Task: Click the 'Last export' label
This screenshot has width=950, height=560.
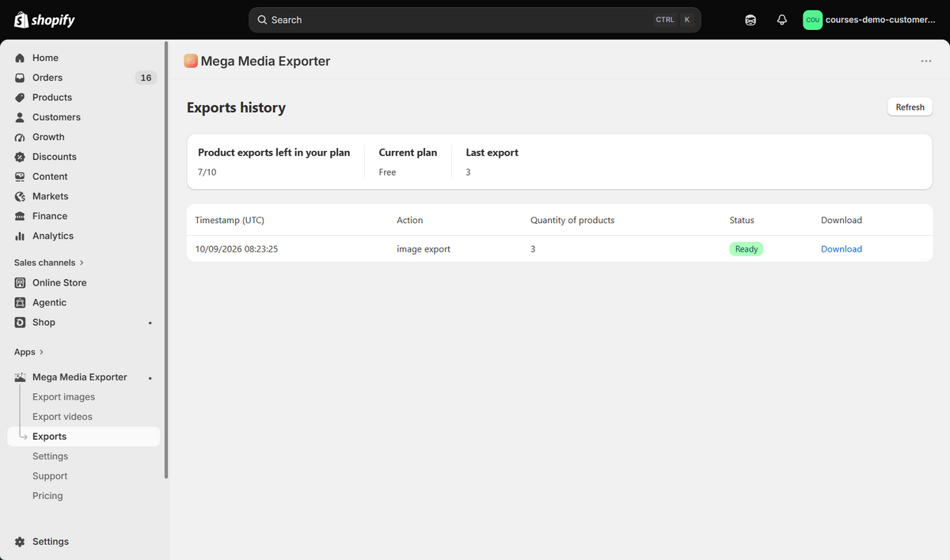Action: pos(492,153)
